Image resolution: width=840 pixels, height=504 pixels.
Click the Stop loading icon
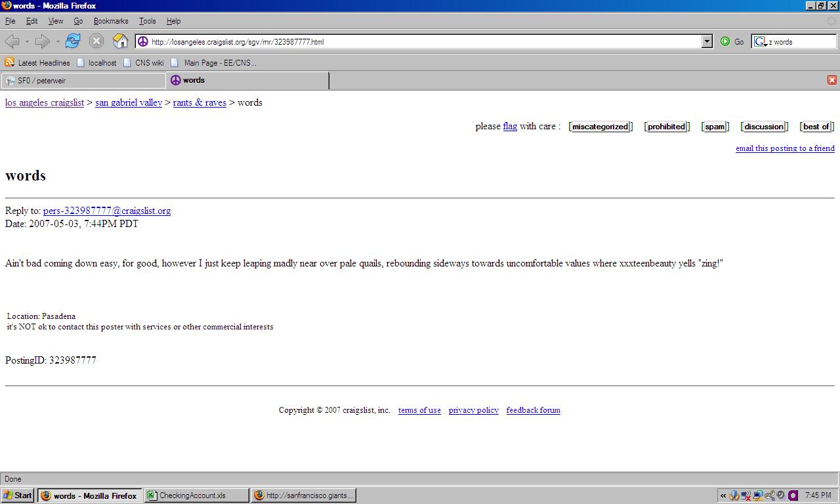point(96,41)
